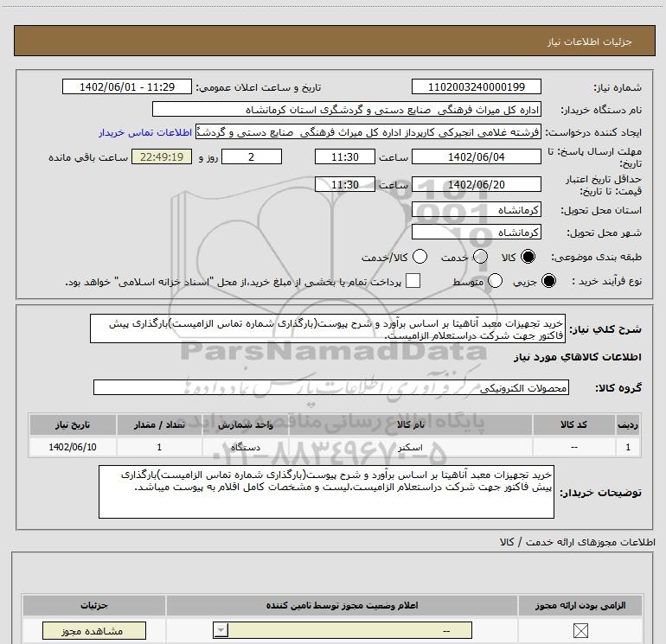666x644 pixels.
Task: Click the delivery province field کرمانشاه
Action: click(x=476, y=209)
